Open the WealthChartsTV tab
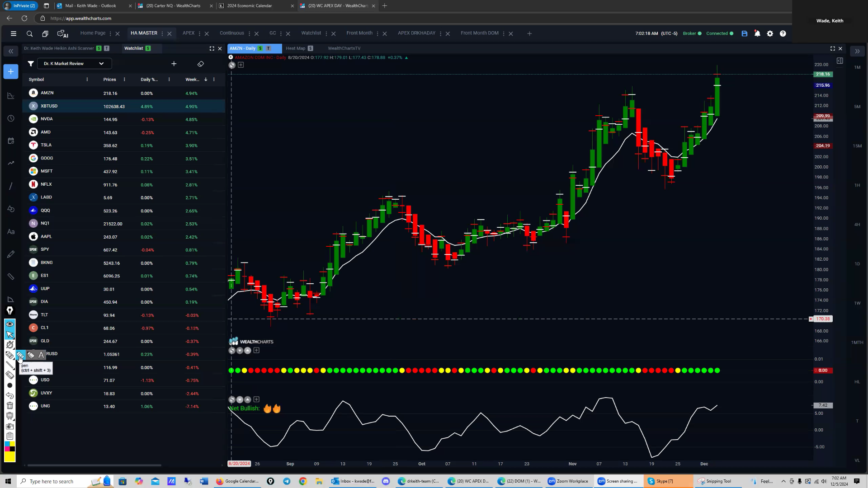The image size is (868, 488). point(344,48)
